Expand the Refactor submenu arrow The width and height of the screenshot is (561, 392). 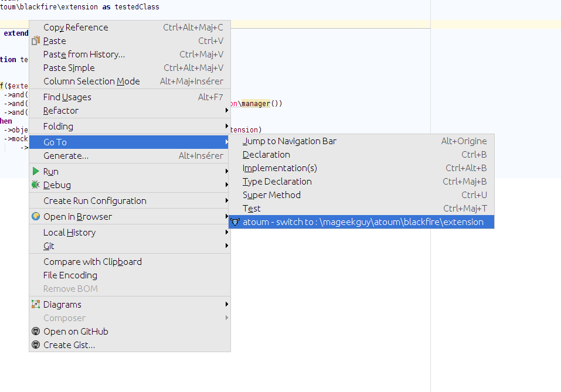pos(226,111)
